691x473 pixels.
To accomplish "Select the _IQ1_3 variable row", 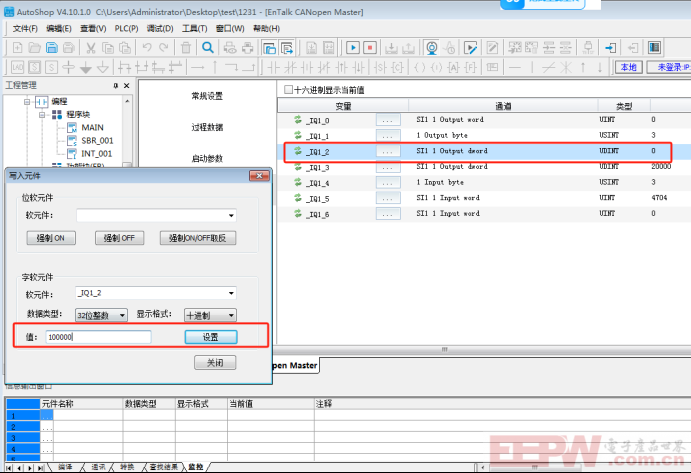I will coord(483,167).
